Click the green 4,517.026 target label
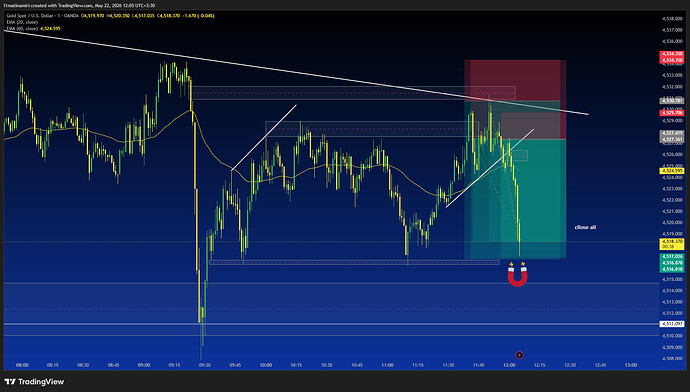690x392 pixels. pos(672,256)
